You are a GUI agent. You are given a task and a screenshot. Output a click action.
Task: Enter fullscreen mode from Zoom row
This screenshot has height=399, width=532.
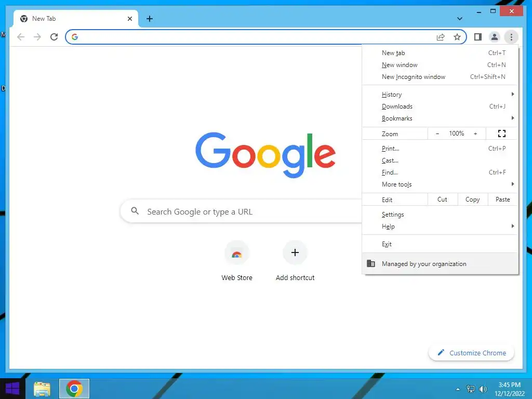pos(502,134)
